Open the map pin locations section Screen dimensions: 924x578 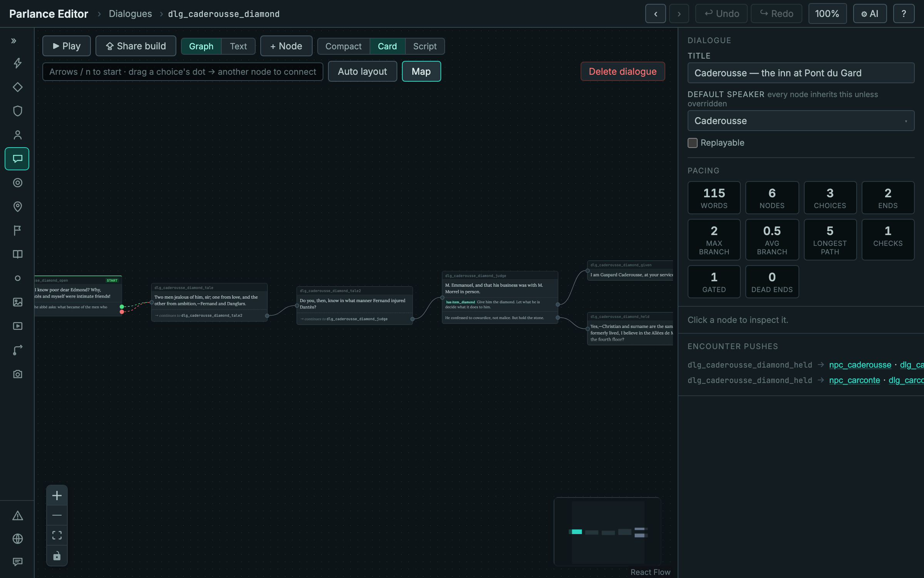click(17, 207)
